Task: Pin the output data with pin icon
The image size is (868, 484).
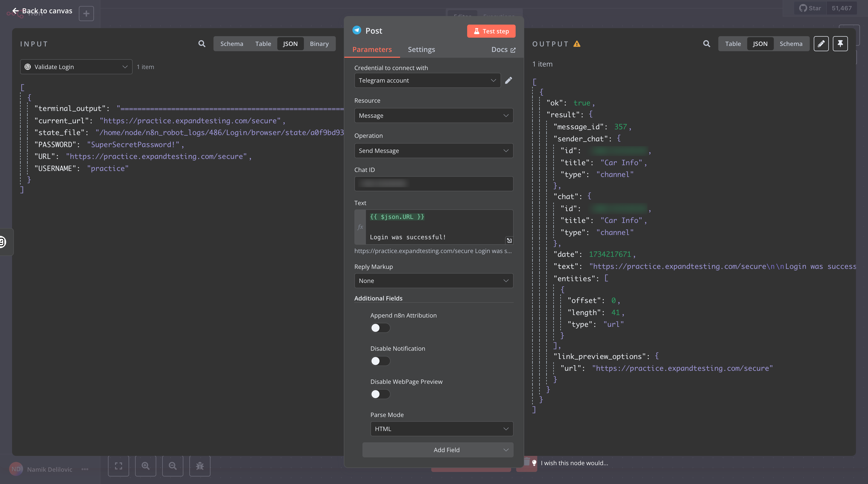Action: click(x=840, y=44)
